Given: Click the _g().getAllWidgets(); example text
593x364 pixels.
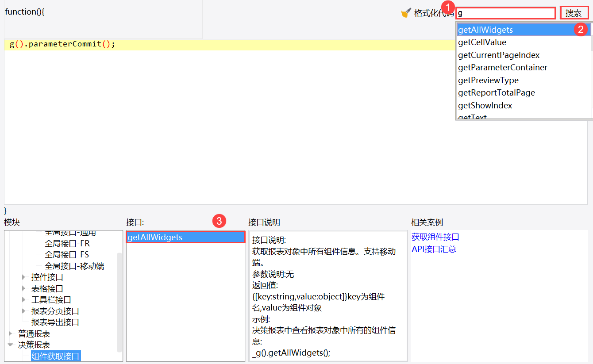Looking at the screenshot, I should pyautogui.click(x=291, y=353).
